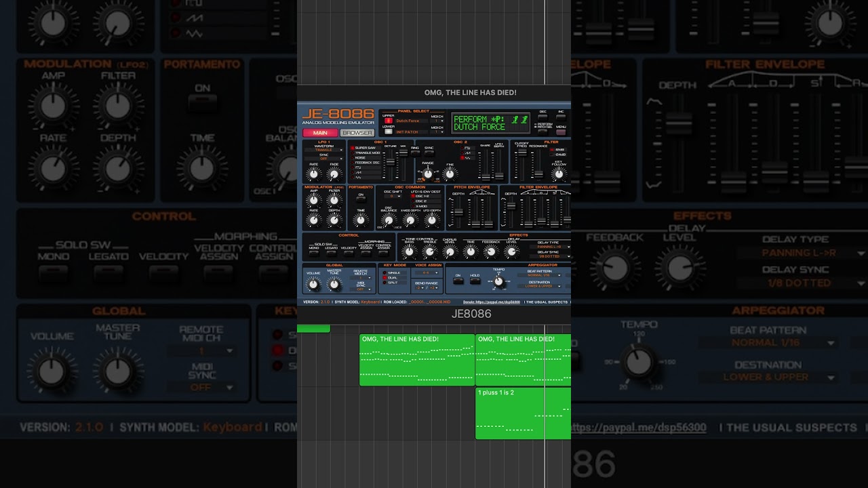Click the Delay Time knob

tap(470, 251)
